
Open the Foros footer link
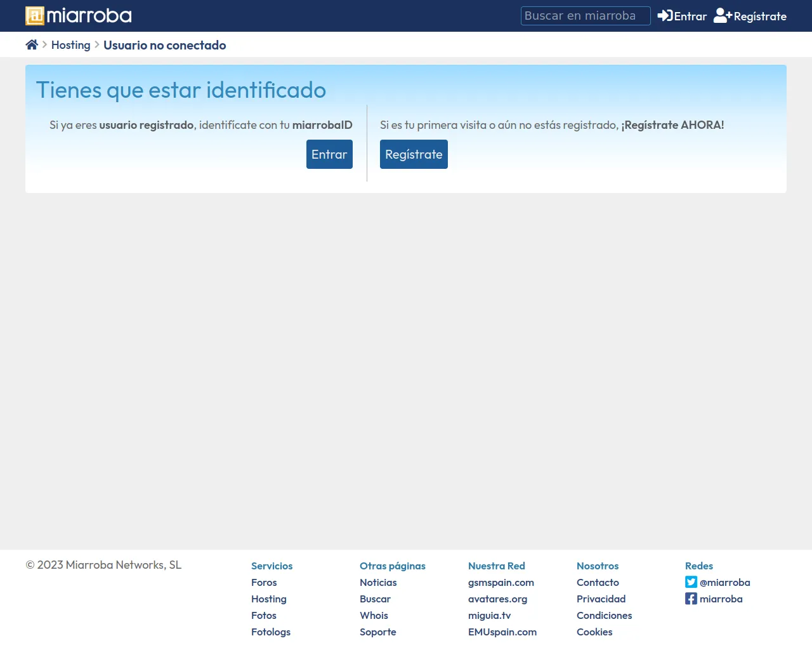click(x=264, y=582)
